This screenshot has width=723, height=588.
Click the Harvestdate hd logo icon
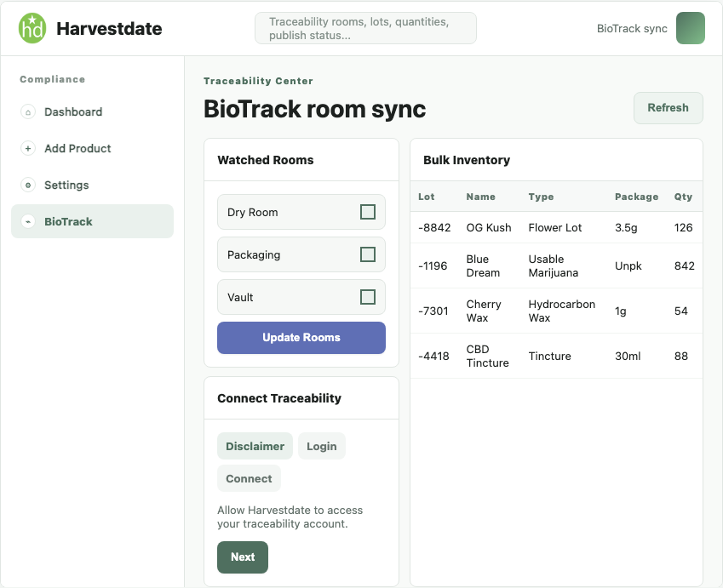pos(32,28)
